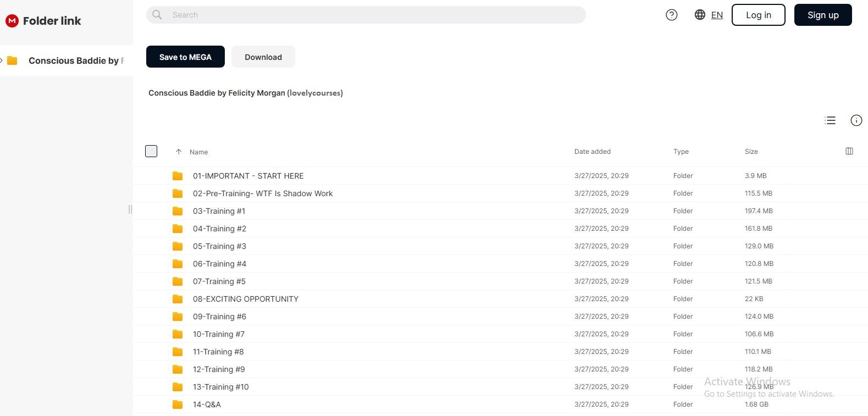Image resolution: width=868 pixels, height=416 pixels.
Task: Sort files by Size column
Action: [751, 152]
